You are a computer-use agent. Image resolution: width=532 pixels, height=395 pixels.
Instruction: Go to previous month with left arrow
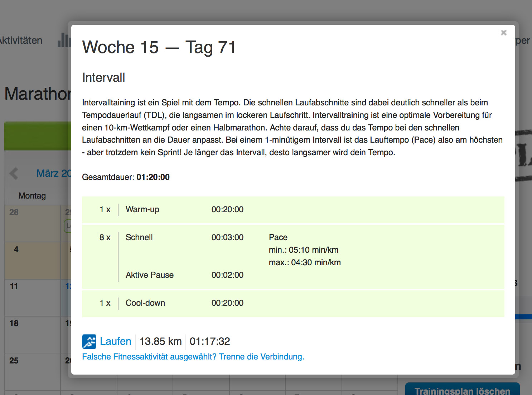click(14, 173)
